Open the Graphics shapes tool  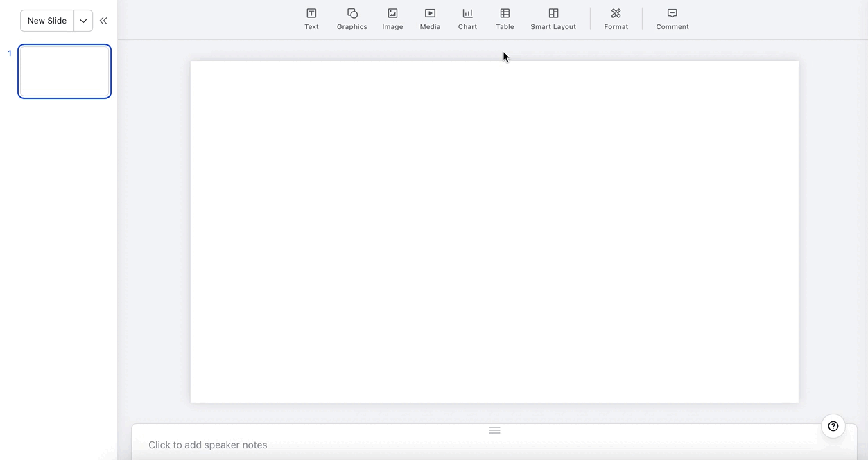click(x=352, y=13)
